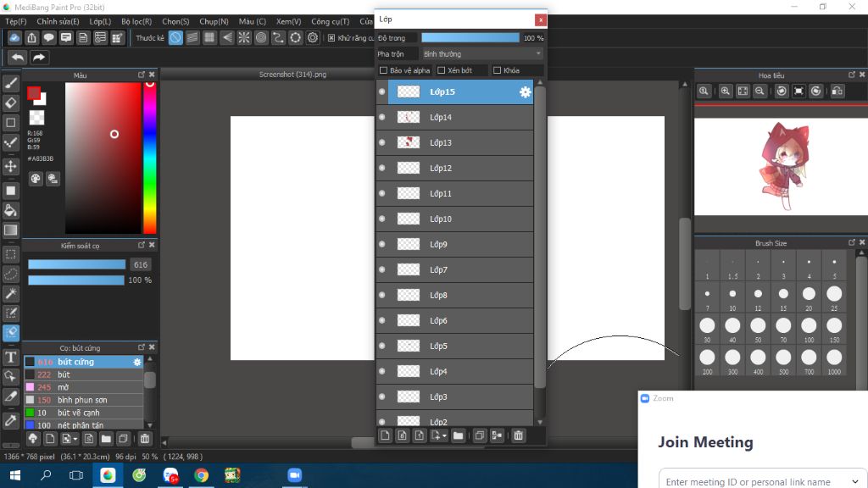The height and width of the screenshot is (488, 868).
Task: Select the concentric circle ruler icon
Action: point(261,37)
